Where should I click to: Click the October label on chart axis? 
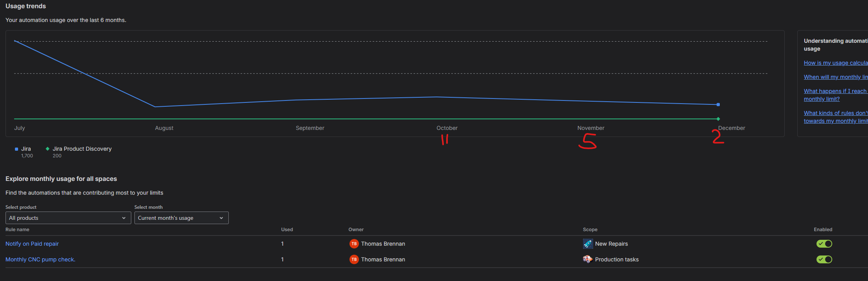coord(447,128)
